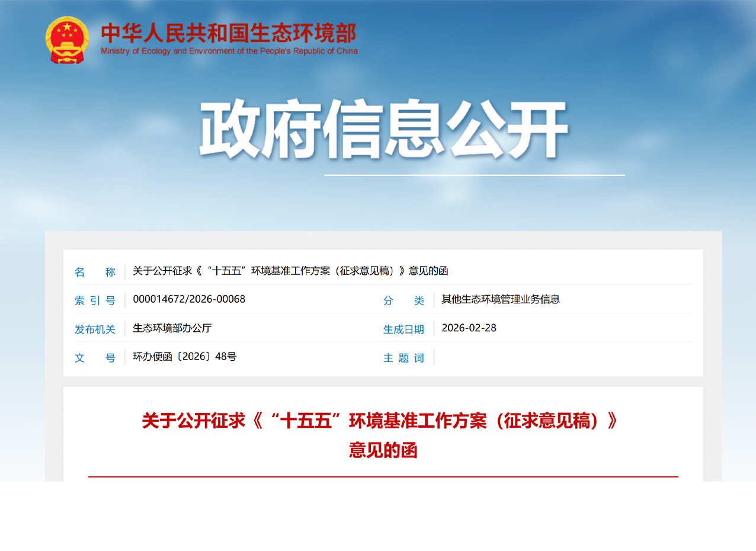Click the issuing agency 生态环境部办公厅
756x551 pixels.
[172, 328]
